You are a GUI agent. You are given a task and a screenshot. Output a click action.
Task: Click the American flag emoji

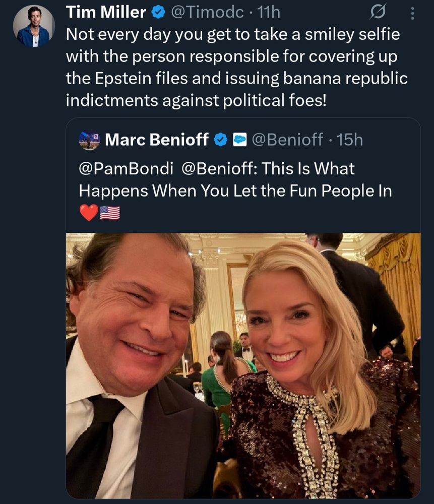110,213
